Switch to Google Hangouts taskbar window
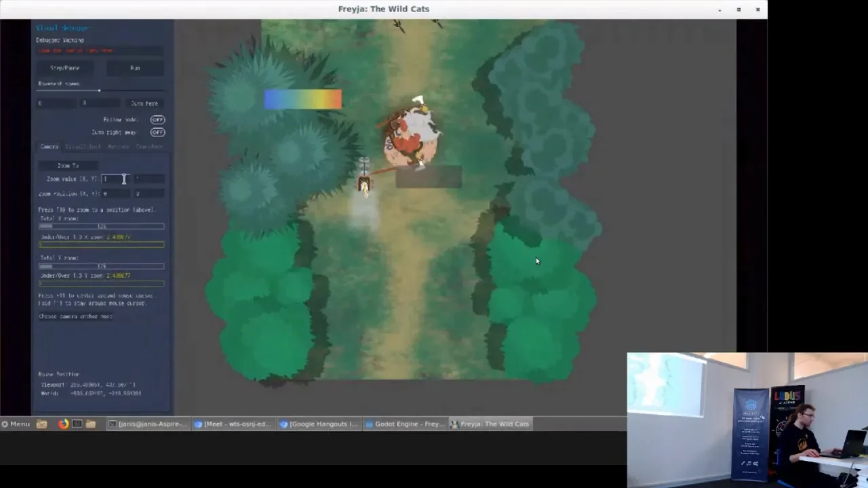Viewport: 868px width, 488px height. tap(319, 424)
